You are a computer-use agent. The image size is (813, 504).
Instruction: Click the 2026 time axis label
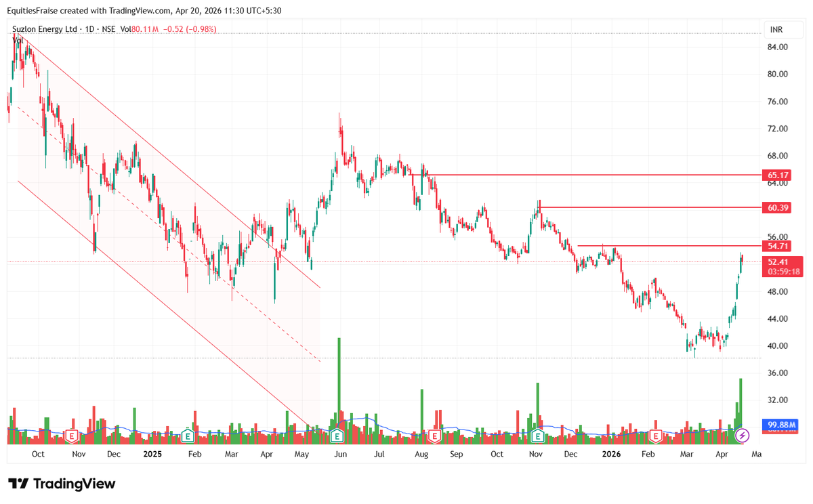pos(612,454)
